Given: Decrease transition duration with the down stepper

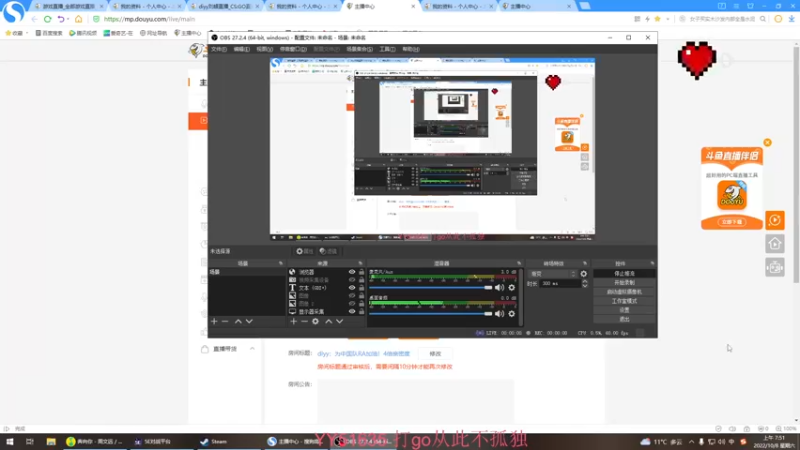Looking at the screenshot, I should click(x=585, y=286).
